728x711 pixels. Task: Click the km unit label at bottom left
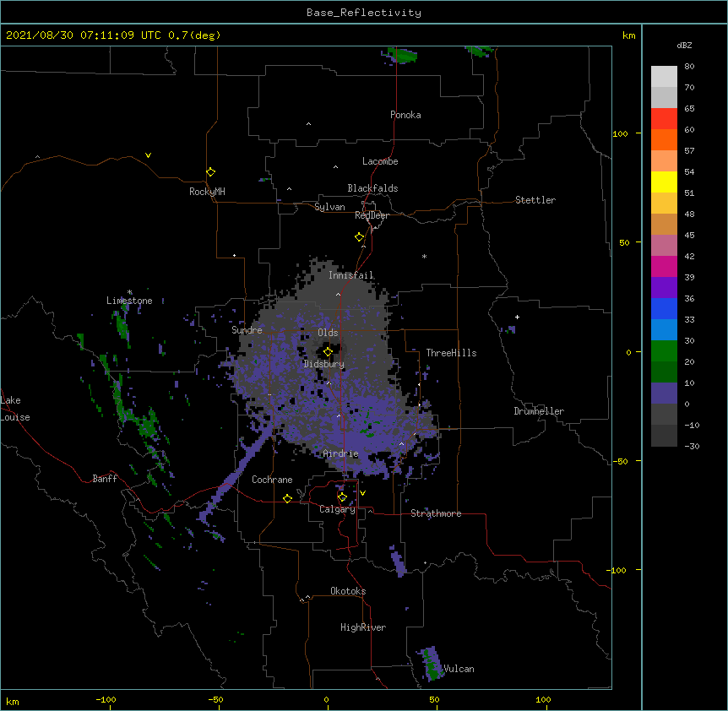[13, 701]
